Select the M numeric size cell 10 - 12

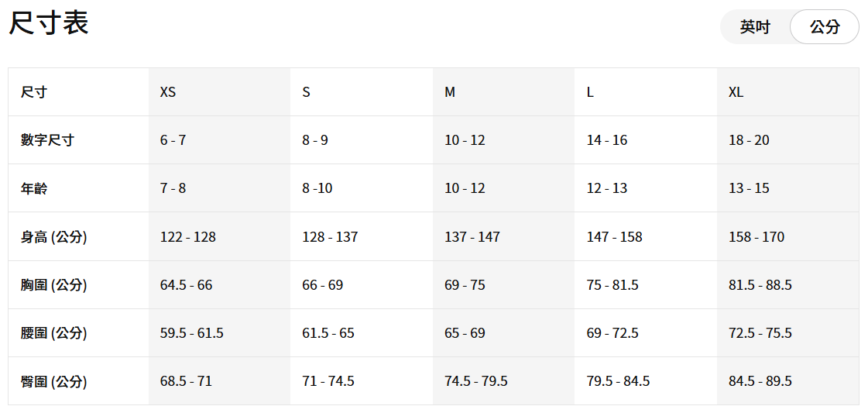tap(465, 140)
